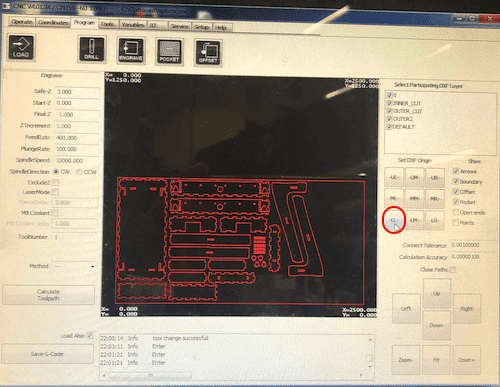Open the Tools tab
The width and height of the screenshot is (500, 387).
coord(107,24)
